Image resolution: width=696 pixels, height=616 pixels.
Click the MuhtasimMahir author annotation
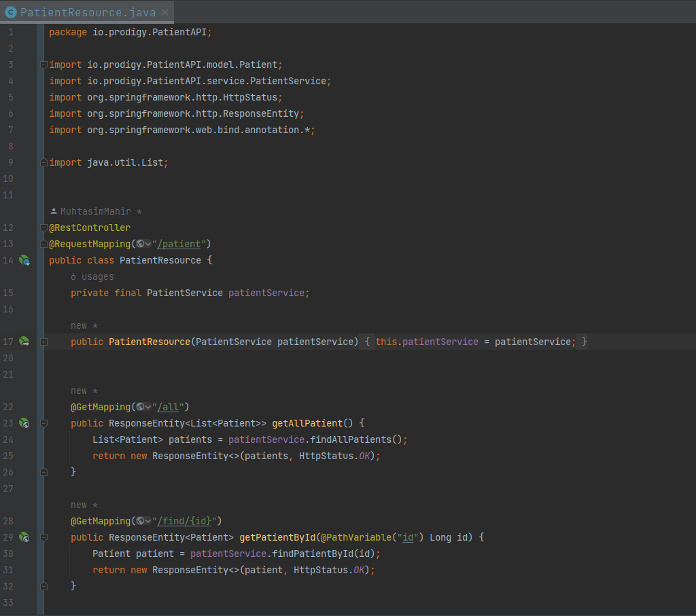[96, 211]
